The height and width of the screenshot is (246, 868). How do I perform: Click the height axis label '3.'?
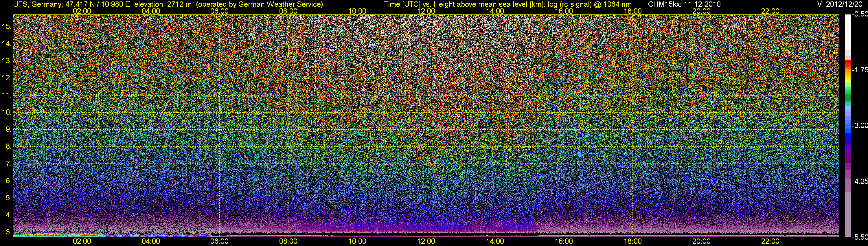[x=8, y=232]
